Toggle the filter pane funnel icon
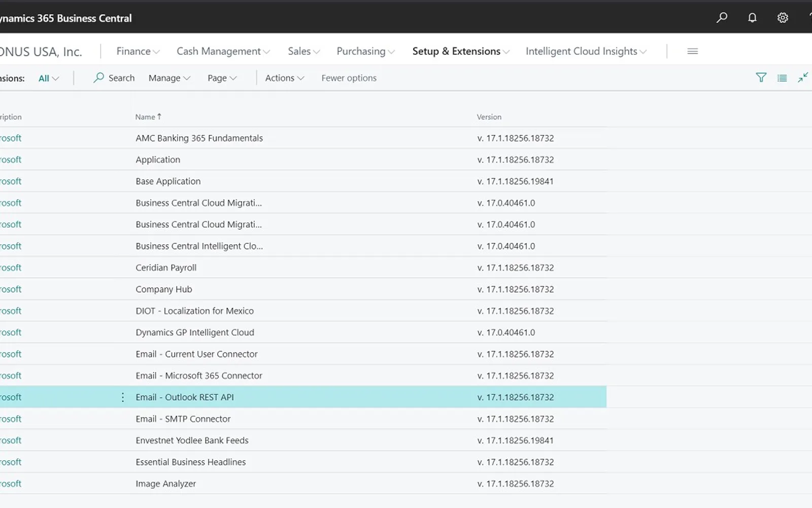The width and height of the screenshot is (812, 508). [x=761, y=78]
